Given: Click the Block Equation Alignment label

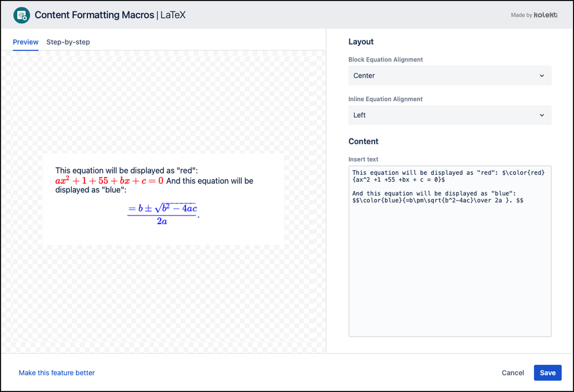Looking at the screenshot, I should pyautogui.click(x=386, y=59).
